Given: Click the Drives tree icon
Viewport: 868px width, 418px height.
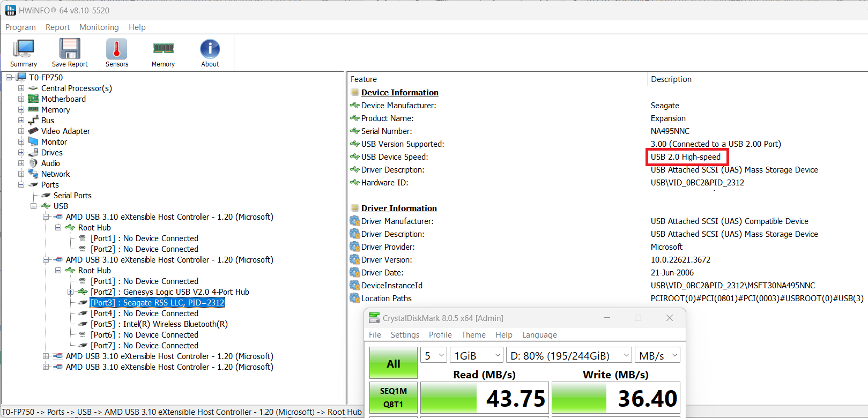Looking at the screenshot, I should [33, 153].
